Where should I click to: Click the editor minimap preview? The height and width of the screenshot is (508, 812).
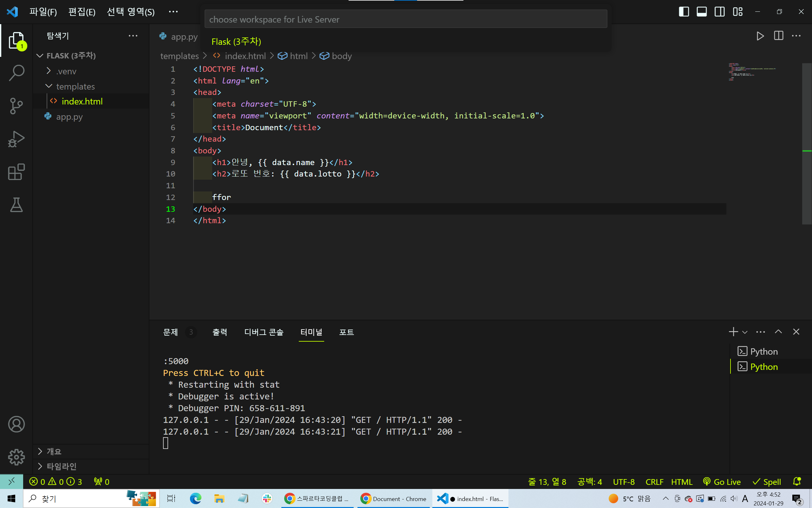pos(752,72)
